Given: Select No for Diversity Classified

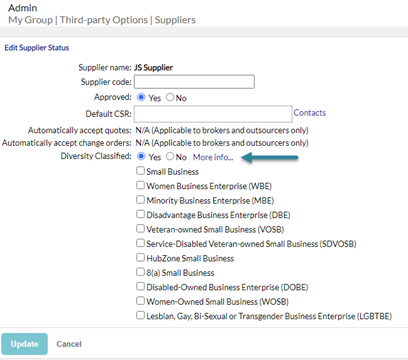Looking at the screenshot, I should 170,156.
